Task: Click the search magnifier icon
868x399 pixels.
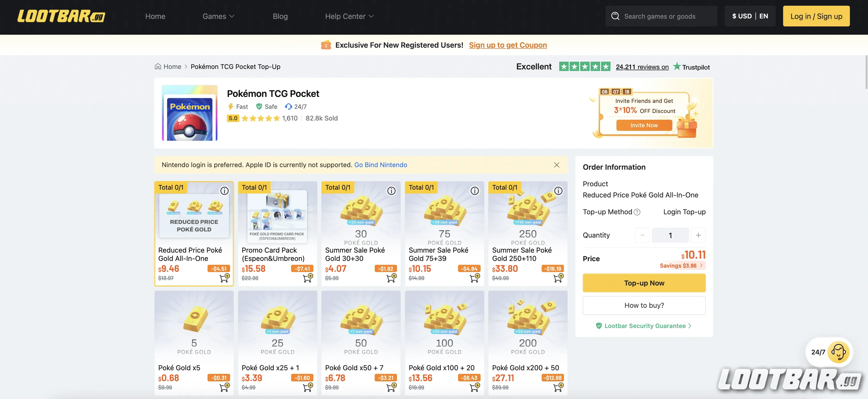Action: coord(615,16)
